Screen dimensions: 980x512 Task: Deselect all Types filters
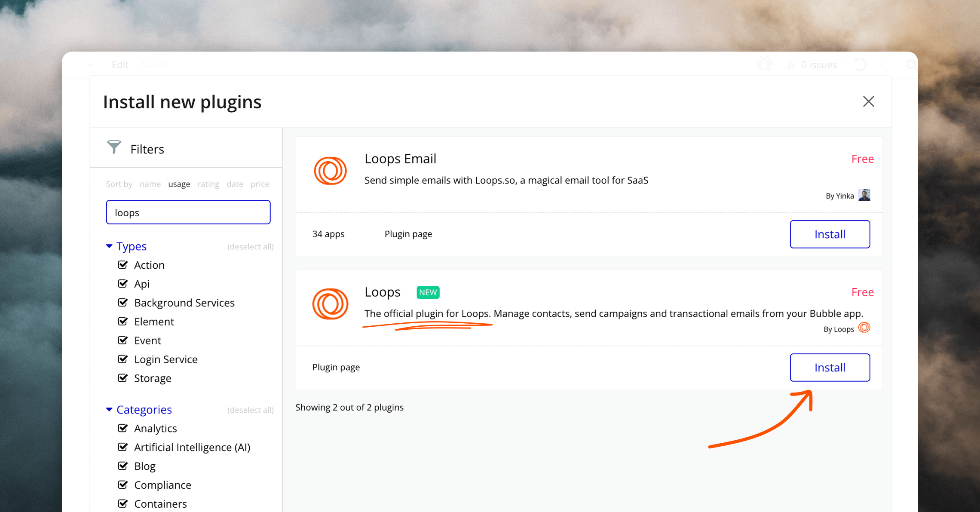pos(250,247)
